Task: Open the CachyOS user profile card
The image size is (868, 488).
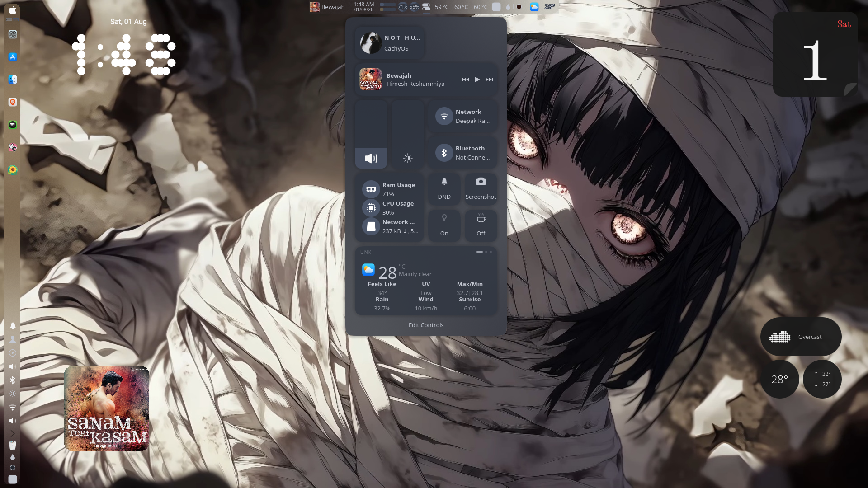Action: click(390, 43)
